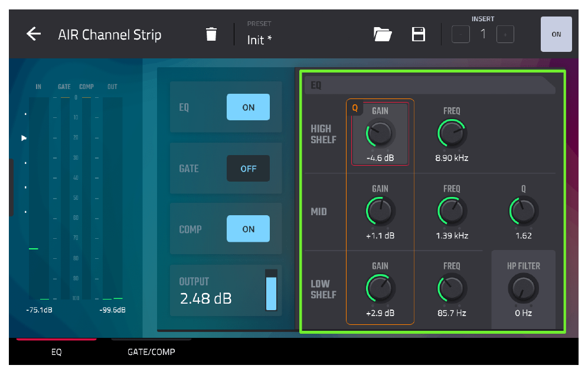This screenshot has height=375, width=588.
Task: Select the OUTPUT 2.48 dB level control
Action: pyautogui.click(x=226, y=290)
